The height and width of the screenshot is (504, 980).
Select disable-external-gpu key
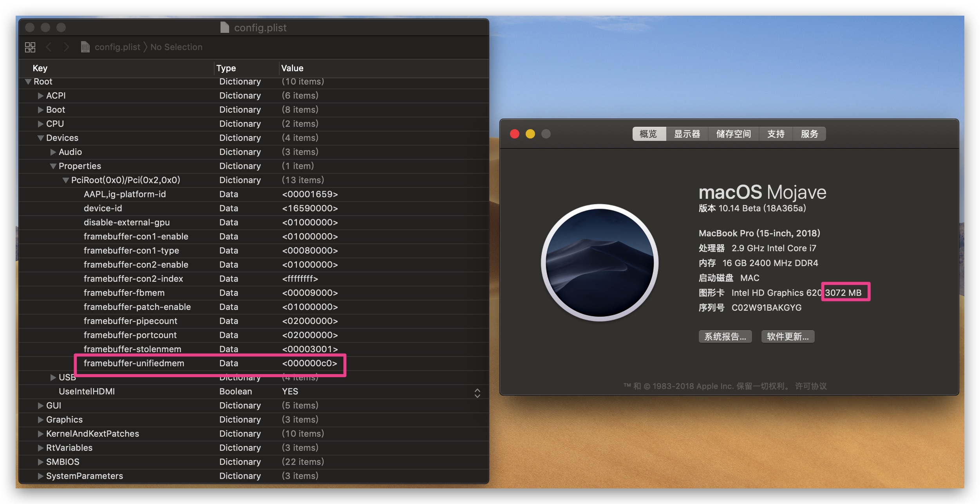127,223
